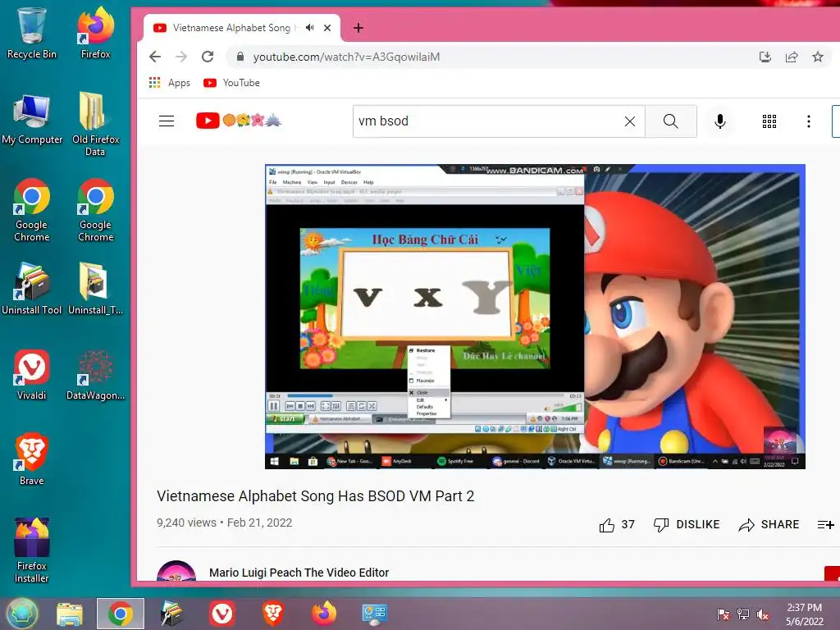Screen dimensions: 840x630
Task: Select the video title text
Action: click(316, 496)
